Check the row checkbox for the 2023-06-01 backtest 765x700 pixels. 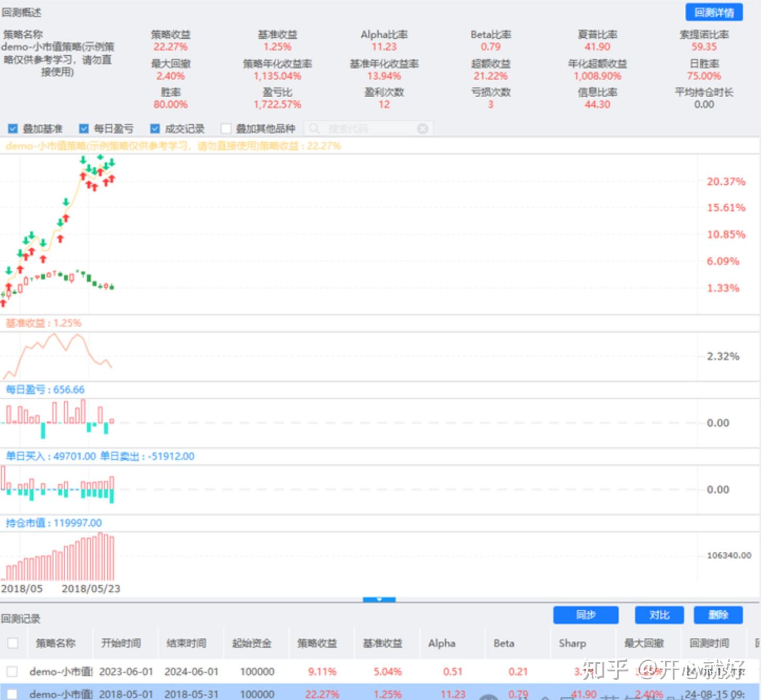(13, 671)
